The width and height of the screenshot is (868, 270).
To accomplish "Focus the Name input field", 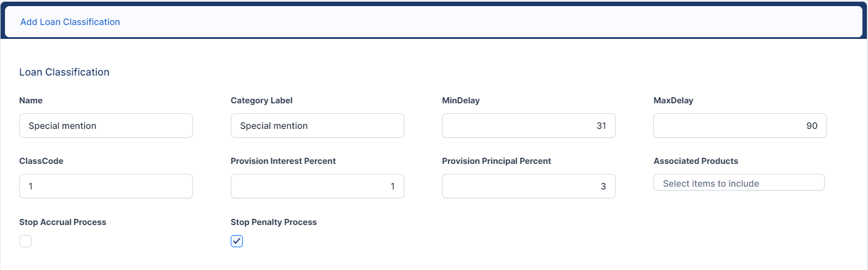I will pos(106,126).
